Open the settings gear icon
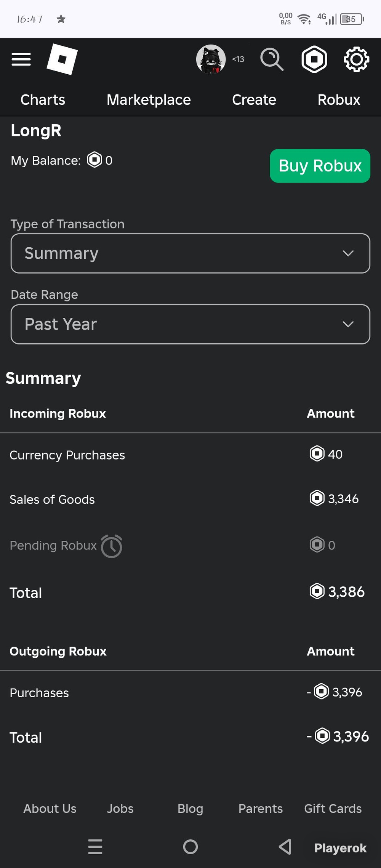 tap(356, 59)
